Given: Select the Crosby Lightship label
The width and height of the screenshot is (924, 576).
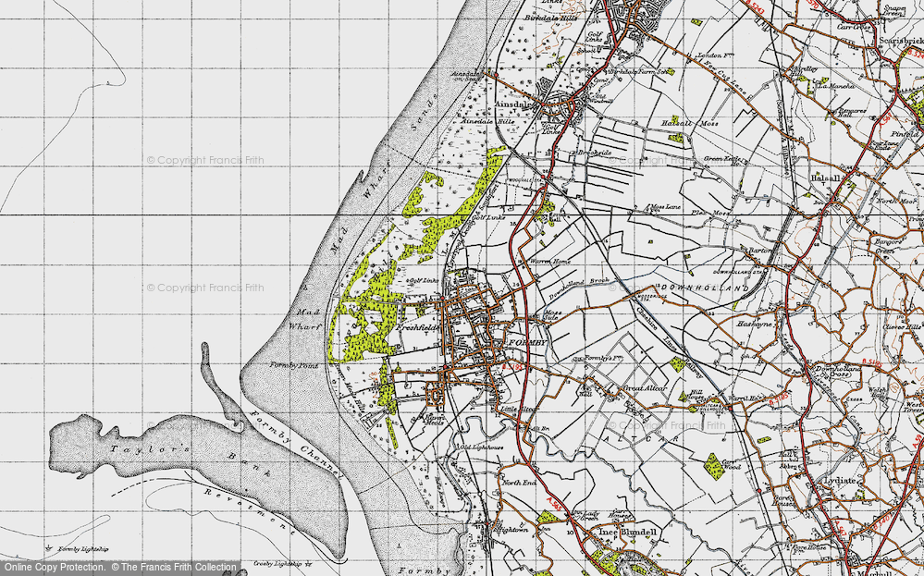Looking at the screenshot, I should pyautogui.click(x=278, y=564).
